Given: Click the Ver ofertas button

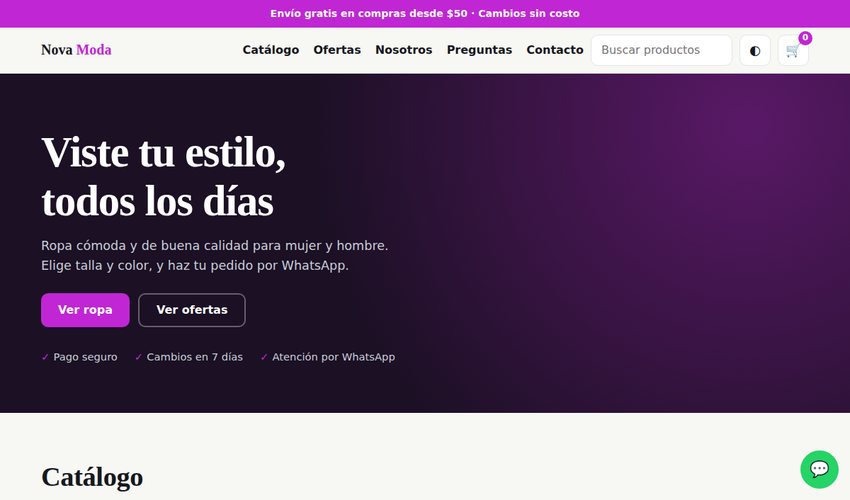Looking at the screenshot, I should (x=192, y=310).
